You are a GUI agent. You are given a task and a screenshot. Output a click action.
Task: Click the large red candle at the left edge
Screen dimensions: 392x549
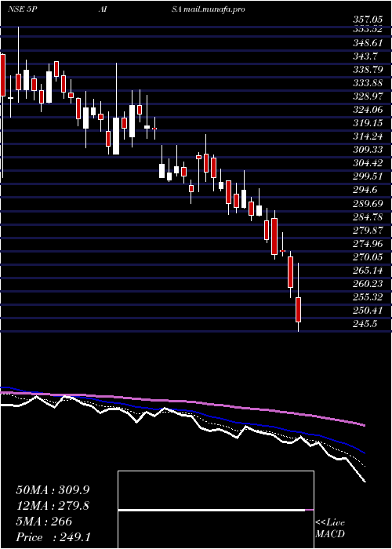pyautogui.click(x=3, y=75)
